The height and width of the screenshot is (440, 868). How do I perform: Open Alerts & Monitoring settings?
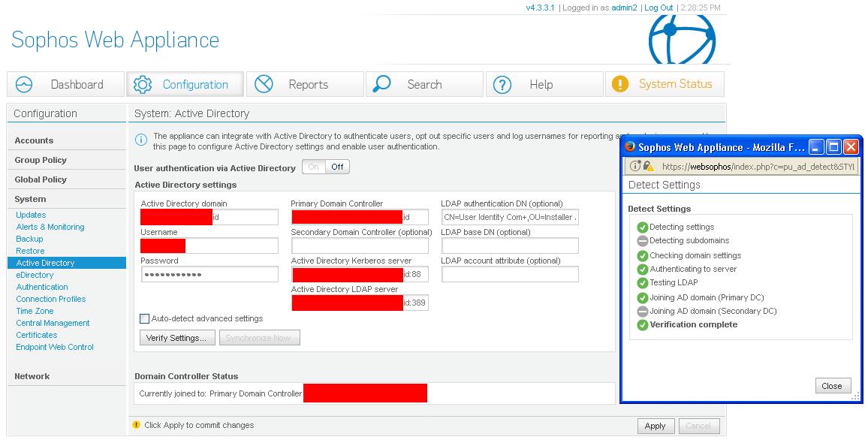(50, 227)
